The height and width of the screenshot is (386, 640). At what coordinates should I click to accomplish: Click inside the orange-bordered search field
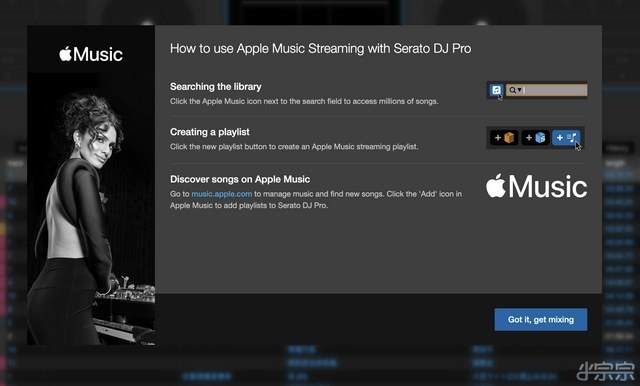(547, 90)
